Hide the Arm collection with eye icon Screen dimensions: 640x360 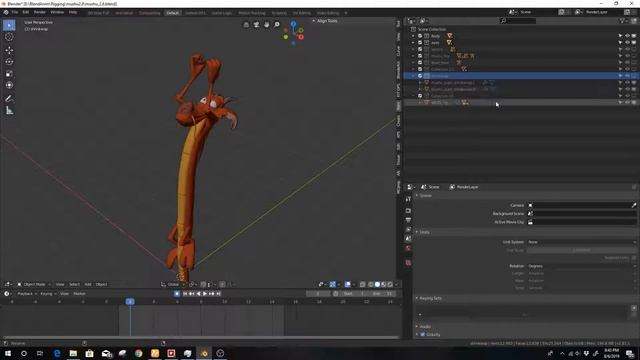tap(627, 42)
